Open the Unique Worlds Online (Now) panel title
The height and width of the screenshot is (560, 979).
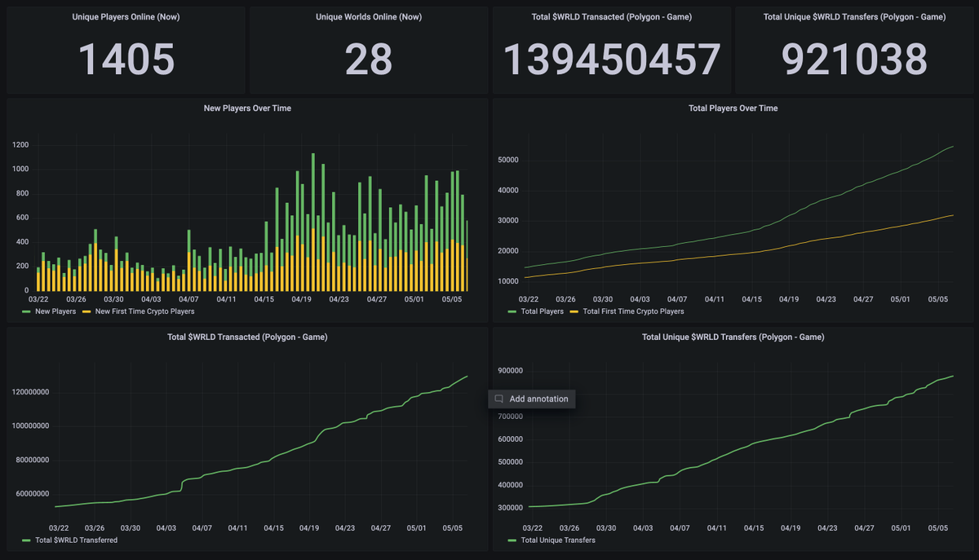pyautogui.click(x=369, y=16)
